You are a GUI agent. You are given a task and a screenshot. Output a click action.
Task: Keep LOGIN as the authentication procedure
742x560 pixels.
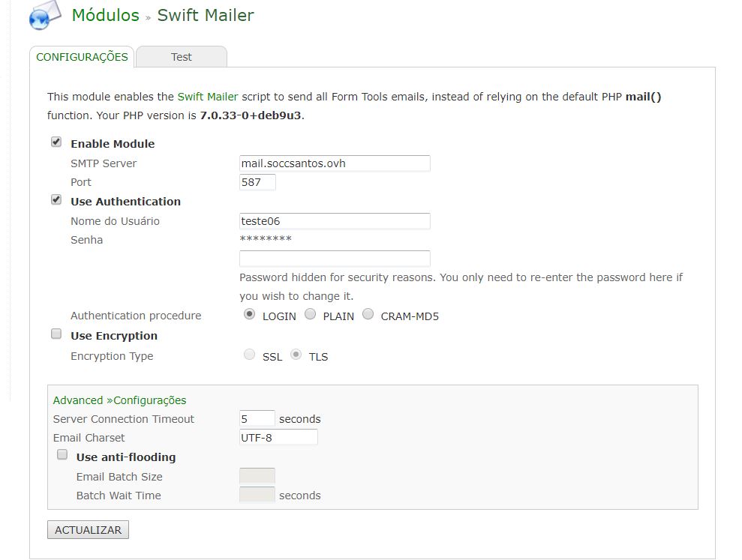pos(250,314)
